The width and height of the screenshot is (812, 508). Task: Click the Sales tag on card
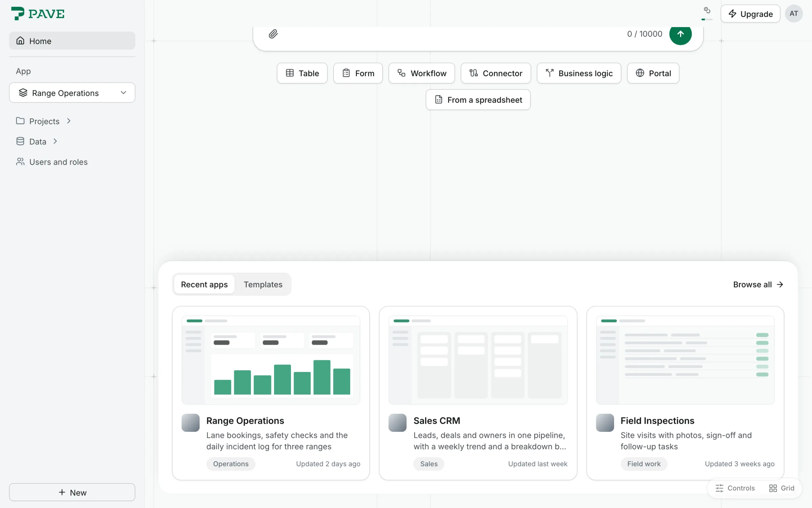point(429,464)
